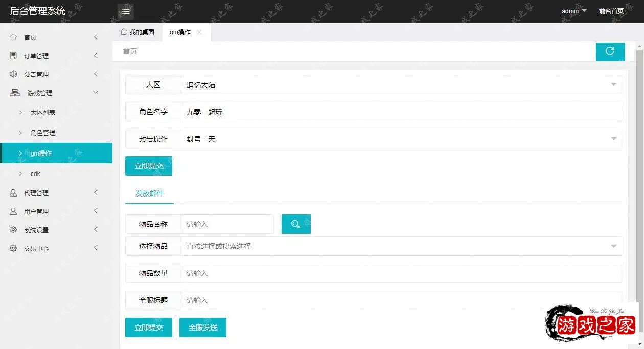Open the 大区 dropdown showing 追忆大陆
The height and width of the screenshot is (349, 644).
pos(401,85)
